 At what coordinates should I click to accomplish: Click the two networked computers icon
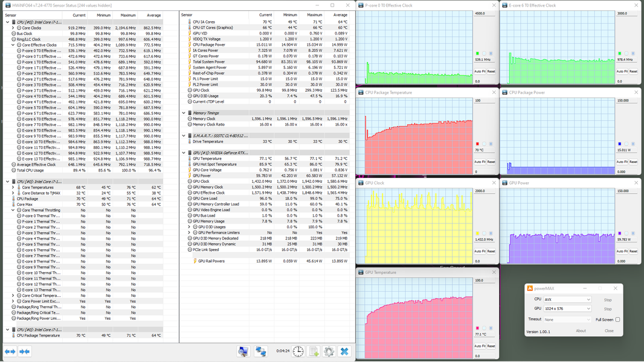coord(260,351)
